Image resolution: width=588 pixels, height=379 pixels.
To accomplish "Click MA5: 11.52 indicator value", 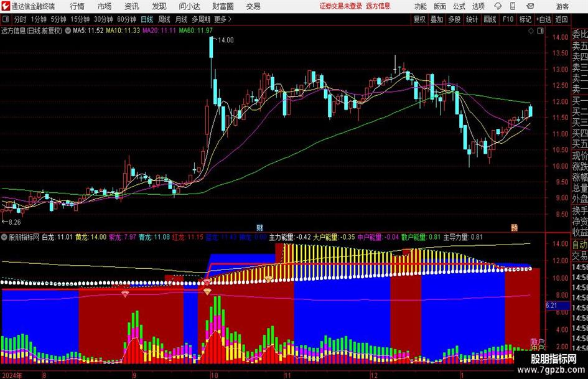I will tap(88, 30).
